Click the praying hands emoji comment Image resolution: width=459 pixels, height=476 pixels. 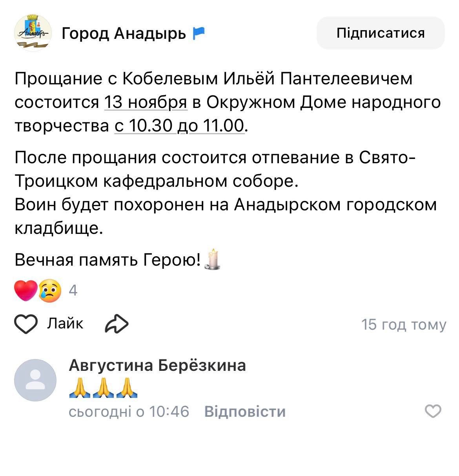103,388
